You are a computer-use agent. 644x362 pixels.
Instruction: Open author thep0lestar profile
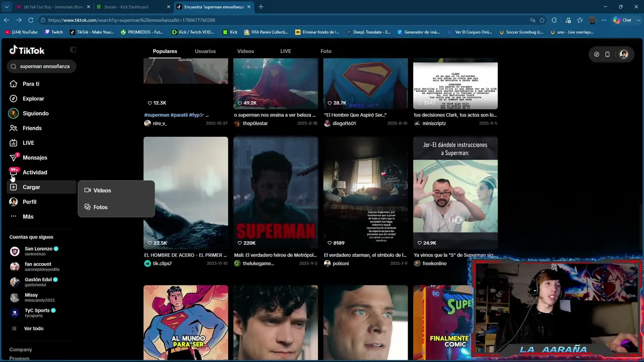255,123
